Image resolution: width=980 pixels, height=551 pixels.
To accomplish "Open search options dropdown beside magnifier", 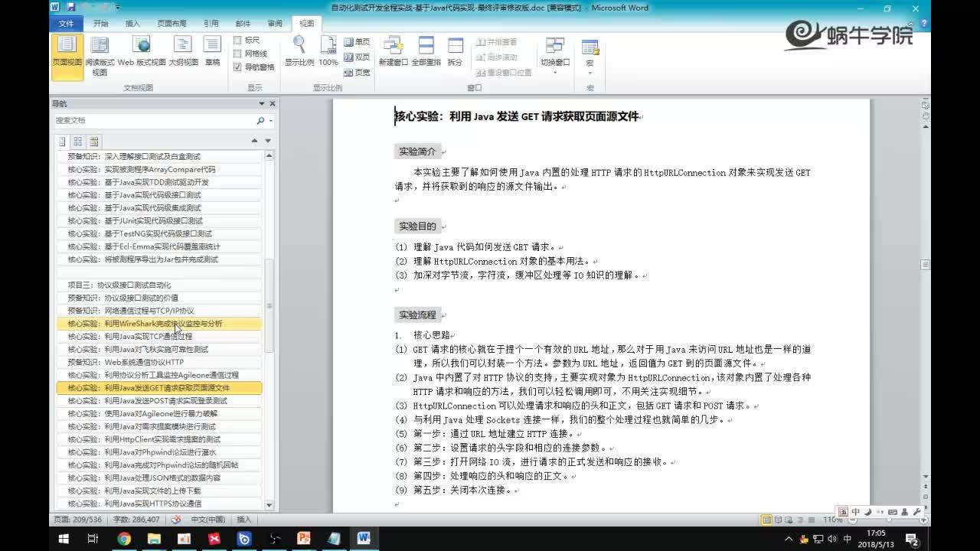I will (271, 121).
